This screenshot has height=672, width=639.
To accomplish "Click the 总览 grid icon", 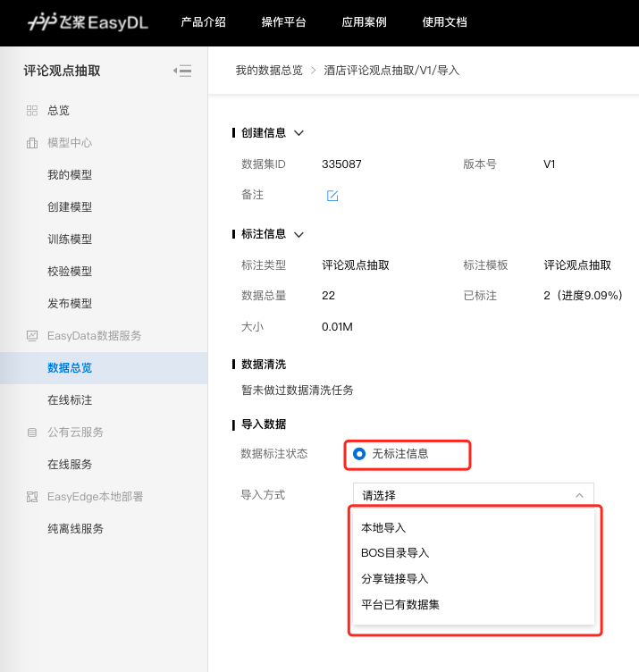I will tap(31, 111).
